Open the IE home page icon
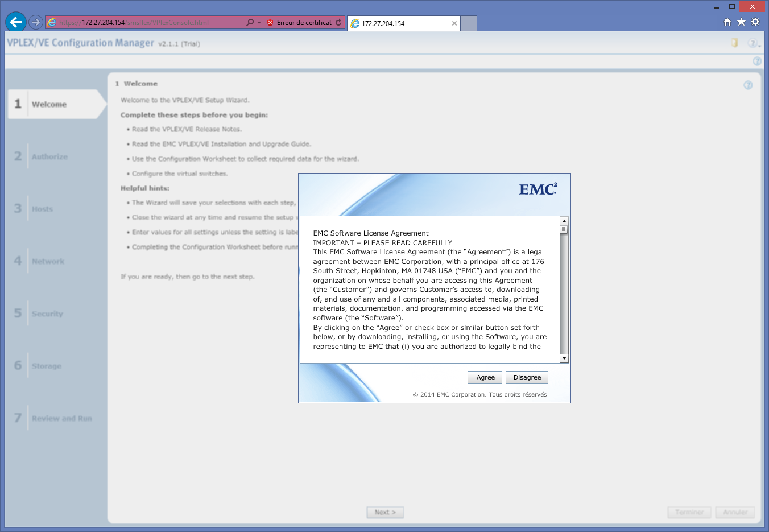 (x=727, y=22)
